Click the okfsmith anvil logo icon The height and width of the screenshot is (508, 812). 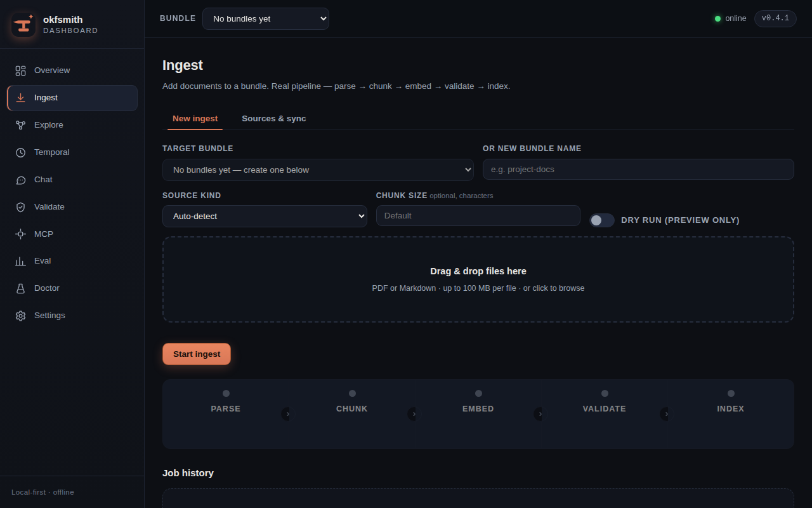click(23, 25)
